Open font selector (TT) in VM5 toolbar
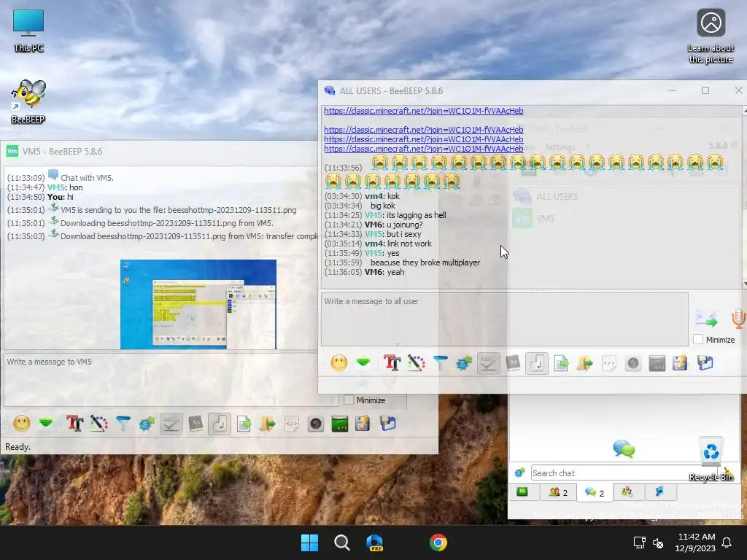This screenshot has height=560, width=747. click(75, 424)
